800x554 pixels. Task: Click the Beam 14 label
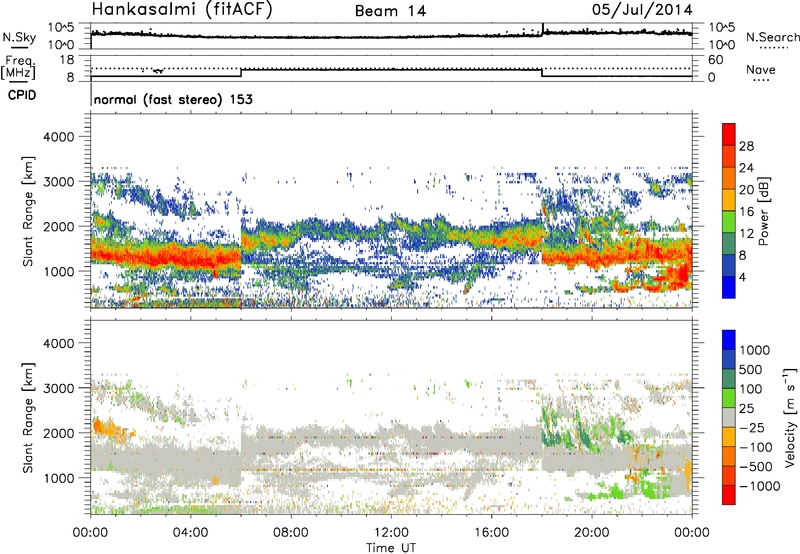tap(390, 11)
